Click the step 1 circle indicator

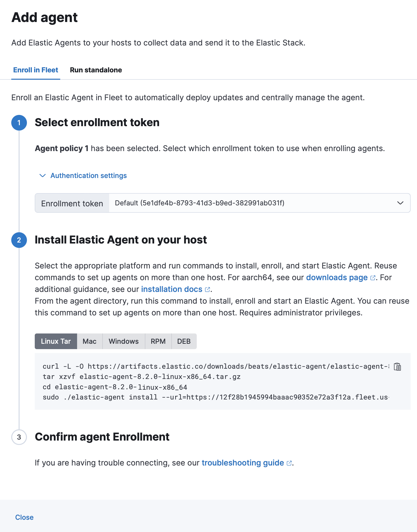[x=19, y=123]
